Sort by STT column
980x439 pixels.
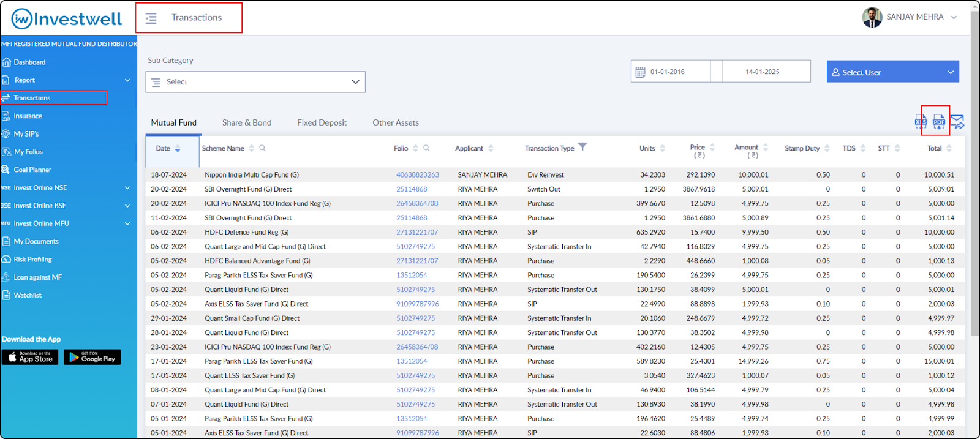[897, 149]
